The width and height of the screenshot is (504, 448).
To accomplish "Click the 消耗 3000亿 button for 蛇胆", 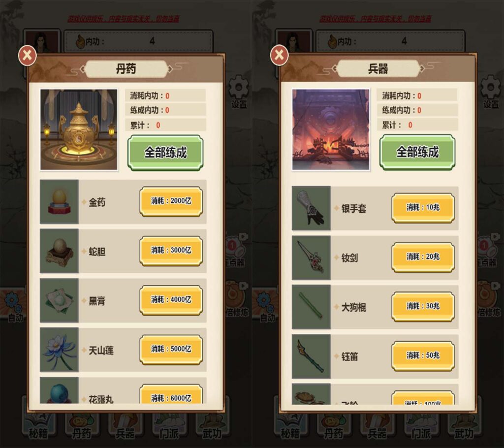I will click(x=171, y=251).
